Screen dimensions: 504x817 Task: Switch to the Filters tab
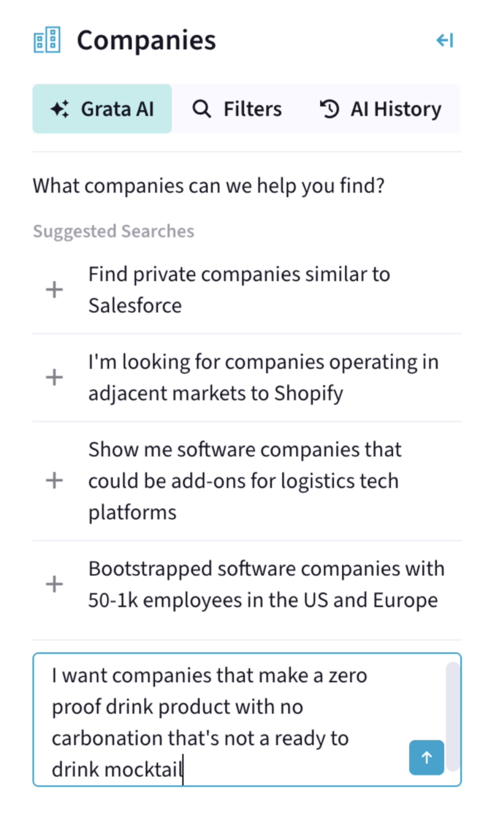click(236, 108)
